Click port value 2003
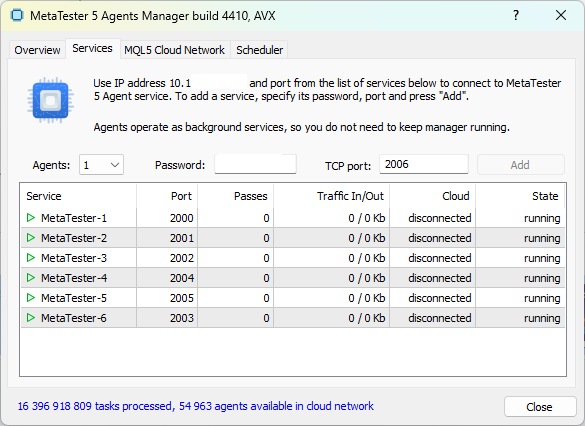Screen dimensions: 585x426 [182, 318]
